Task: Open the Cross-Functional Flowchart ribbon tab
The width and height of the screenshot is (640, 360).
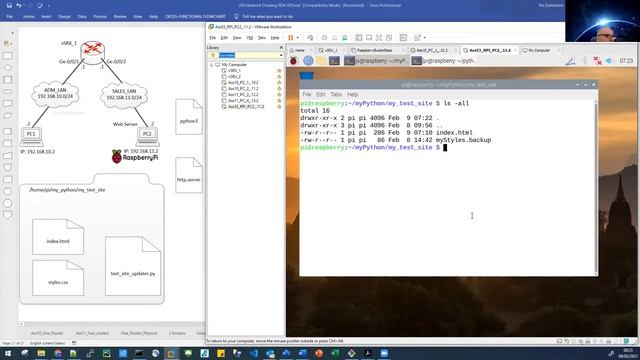Action: click(x=195, y=17)
